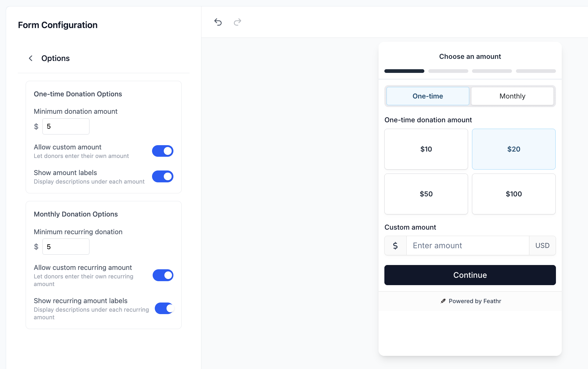588x369 pixels.
Task: Select the One-time donation tab
Action: (x=428, y=96)
